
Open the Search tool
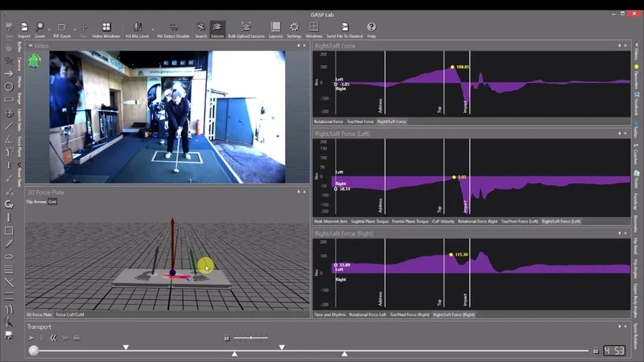(x=200, y=28)
